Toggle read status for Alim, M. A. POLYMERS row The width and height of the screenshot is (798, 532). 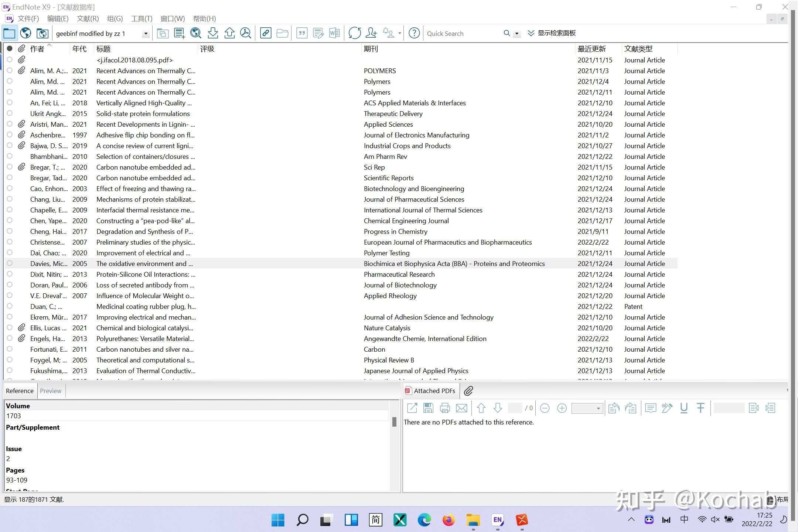10,71
